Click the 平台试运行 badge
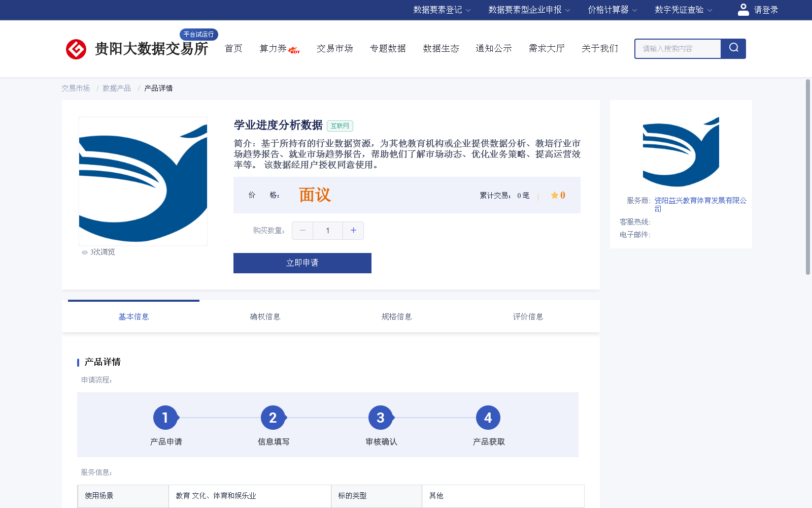 click(199, 34)
